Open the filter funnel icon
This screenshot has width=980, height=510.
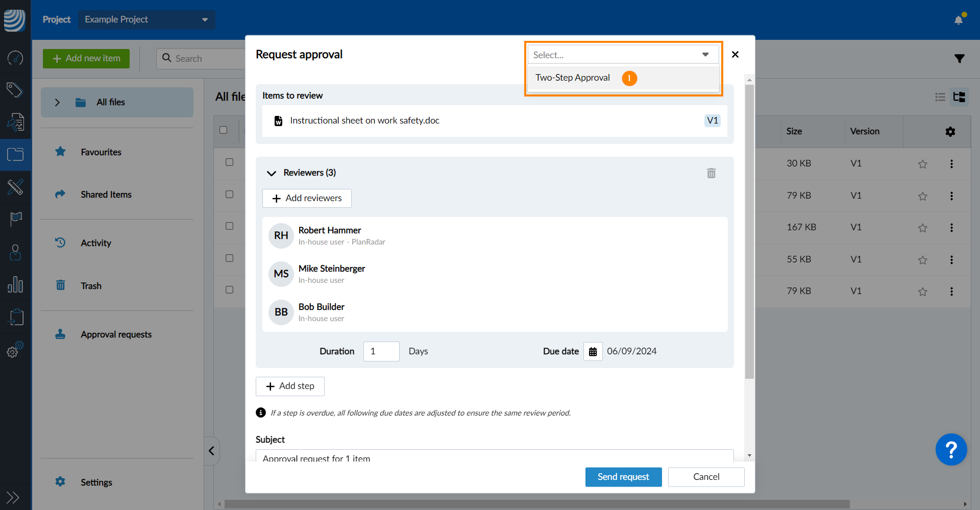pyautogui.click(x=959, y=59)
